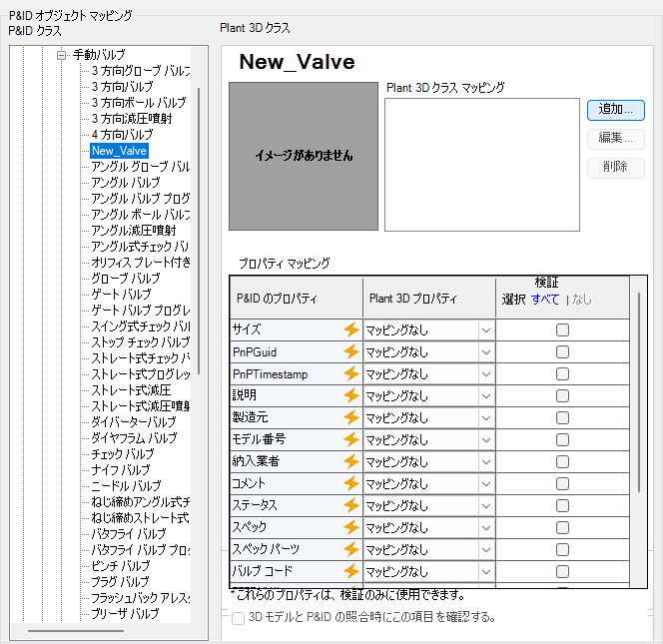Click the Plant 3D クラス マッピング list box
Viewport: 663px width, 644px height.
482,165
